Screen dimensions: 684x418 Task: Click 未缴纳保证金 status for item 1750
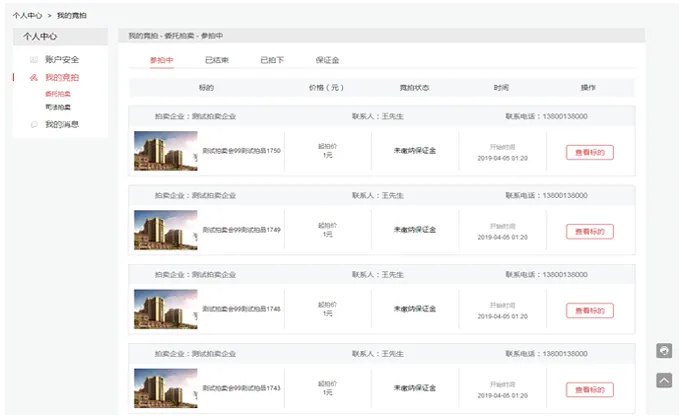click(x=415, y=151)
